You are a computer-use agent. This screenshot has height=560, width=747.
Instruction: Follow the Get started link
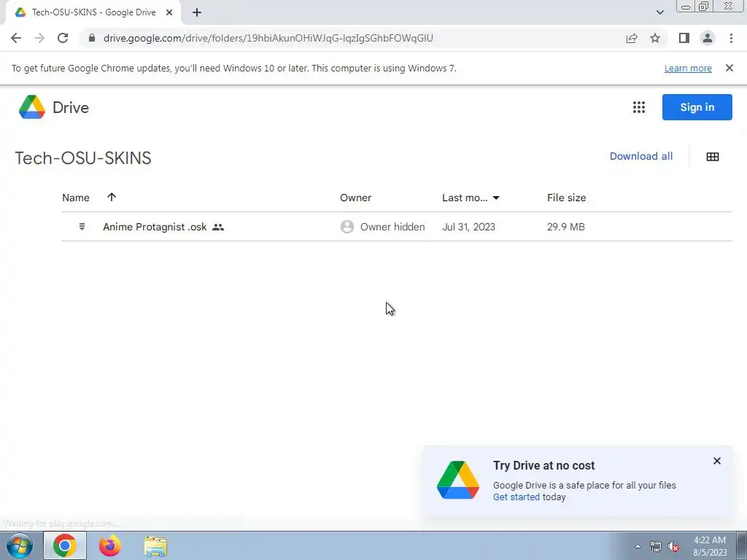(x=516, y=497)
